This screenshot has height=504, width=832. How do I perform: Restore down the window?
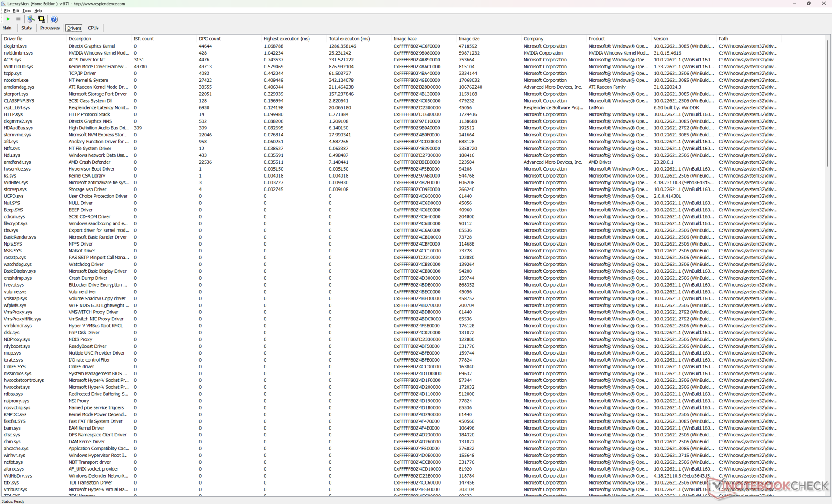[809, 3]
